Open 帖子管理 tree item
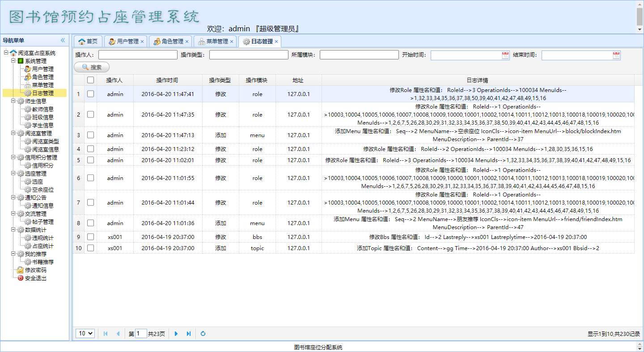The width and height of the screenshot is (644, 352). [x=42, y=222]
